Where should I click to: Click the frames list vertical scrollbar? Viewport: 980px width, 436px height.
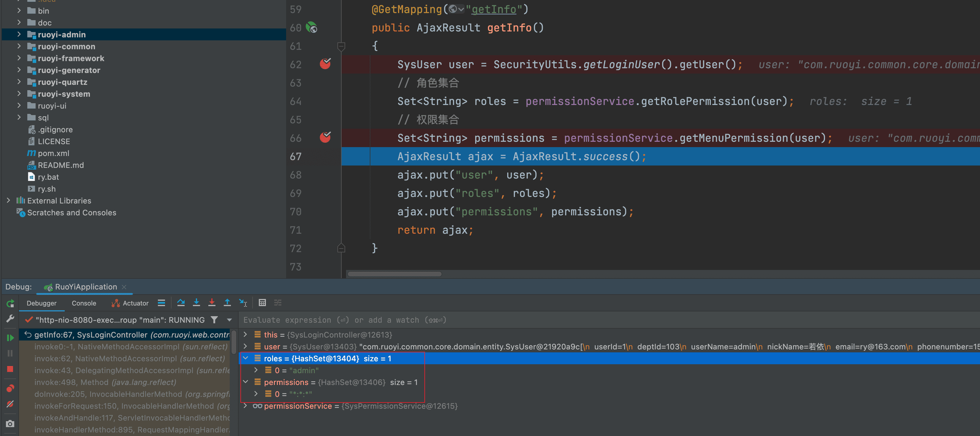(x=234, y=342)
